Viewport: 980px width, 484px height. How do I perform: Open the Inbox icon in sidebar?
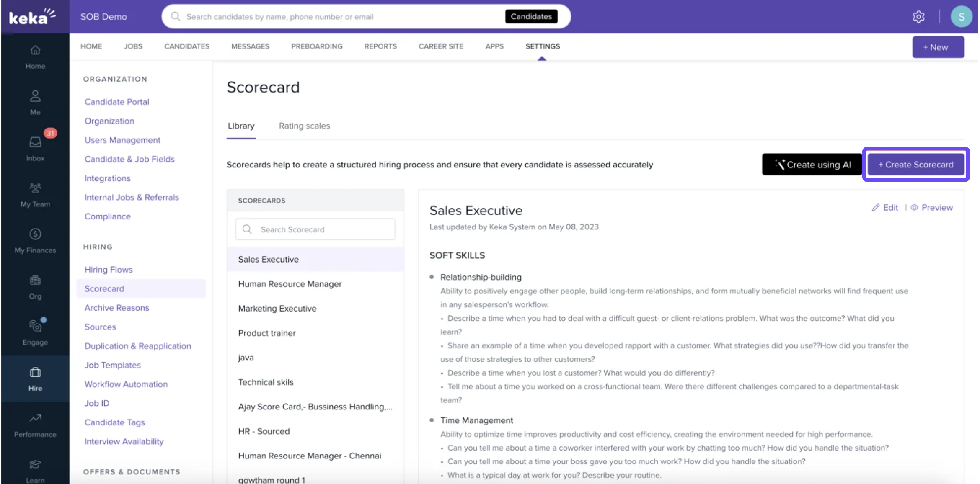click(35, 142)
